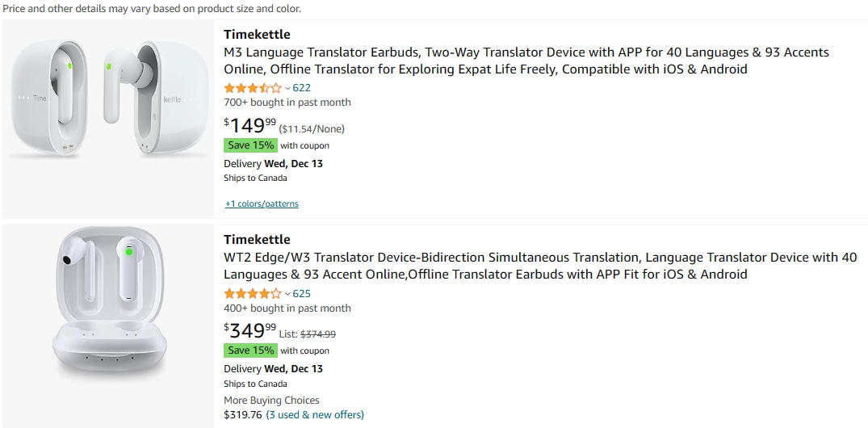The image size is (868, 428).
Task: Click the Timekettle brand above the WT2 title
Action: 257,240
